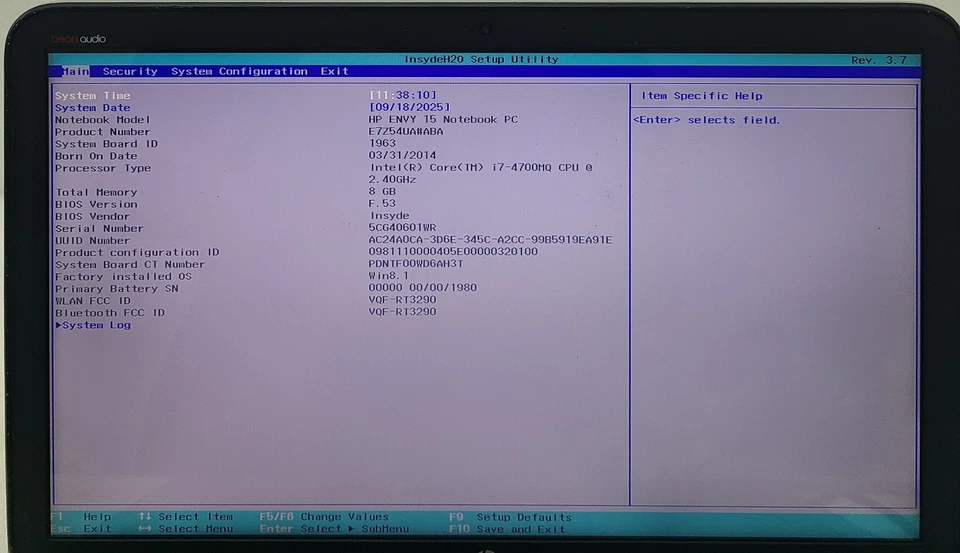Click the '<Enter> selects field.' help text
This screenshot has width=960, height=553.
coord(707,120)
